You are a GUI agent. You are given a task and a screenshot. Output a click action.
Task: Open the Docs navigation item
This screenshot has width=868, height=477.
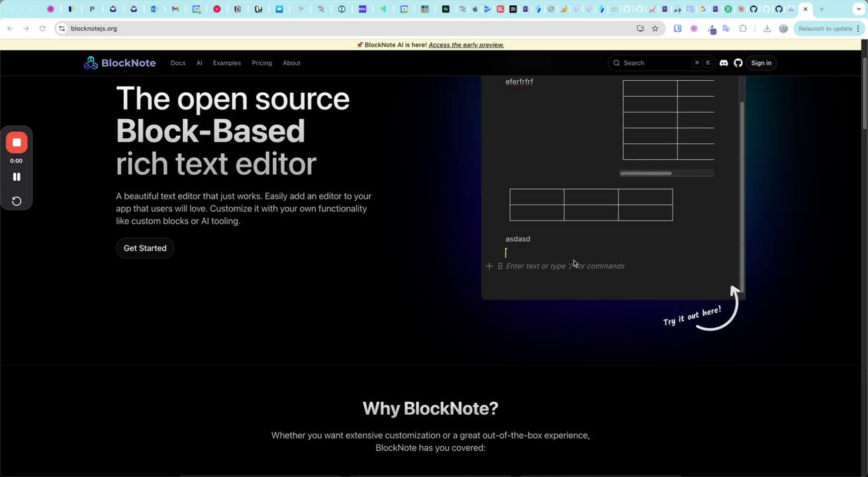[178, 63]
